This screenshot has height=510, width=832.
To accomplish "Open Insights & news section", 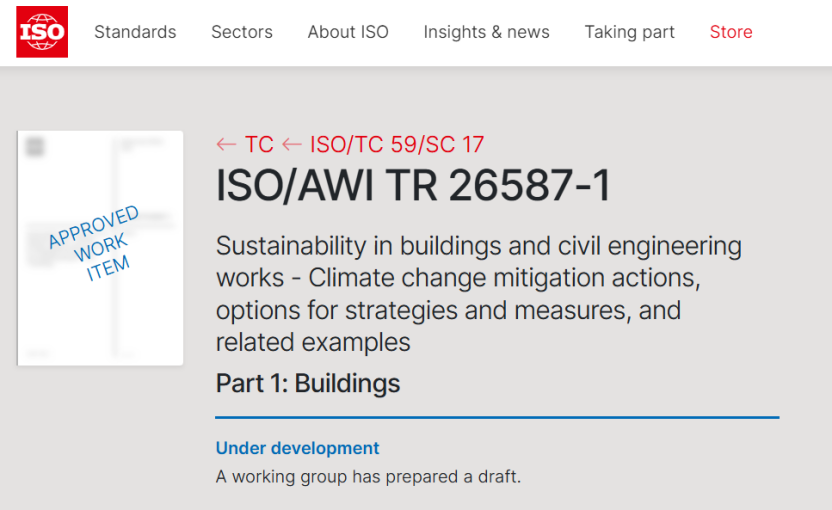I will click(486, 32).
